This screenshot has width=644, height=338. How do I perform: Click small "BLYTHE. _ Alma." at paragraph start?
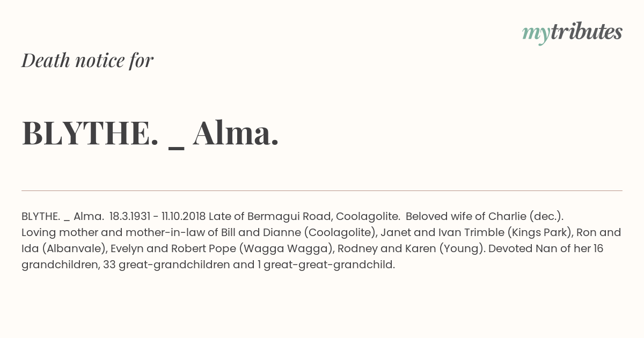click(x=62, y=216)
